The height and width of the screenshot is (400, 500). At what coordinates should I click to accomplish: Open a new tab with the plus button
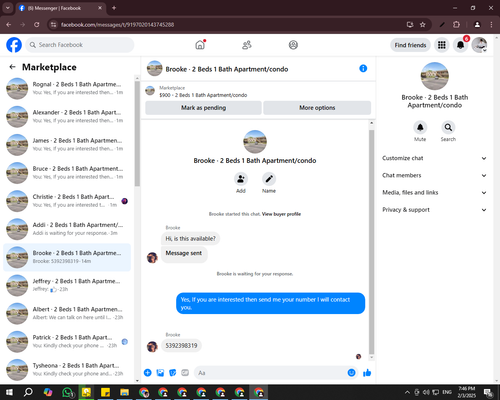[114, 8]
